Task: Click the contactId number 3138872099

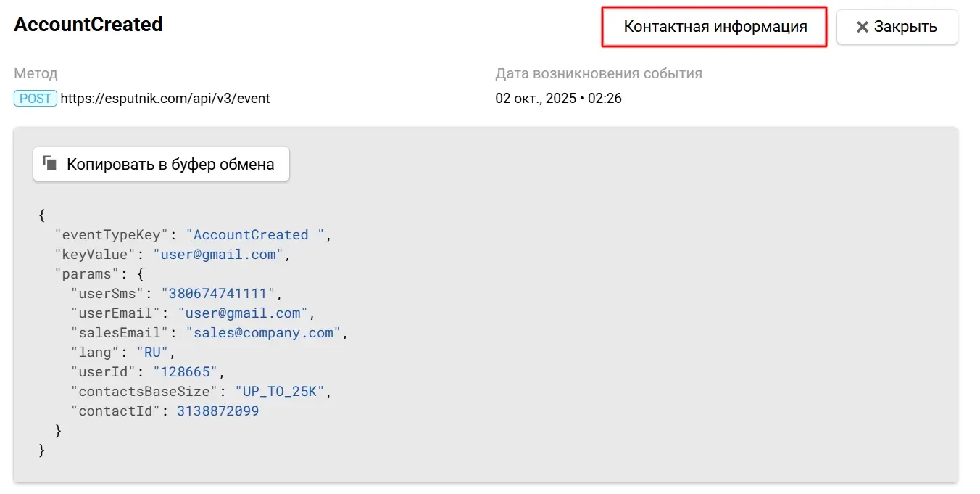Action: (x=217, y=411)
